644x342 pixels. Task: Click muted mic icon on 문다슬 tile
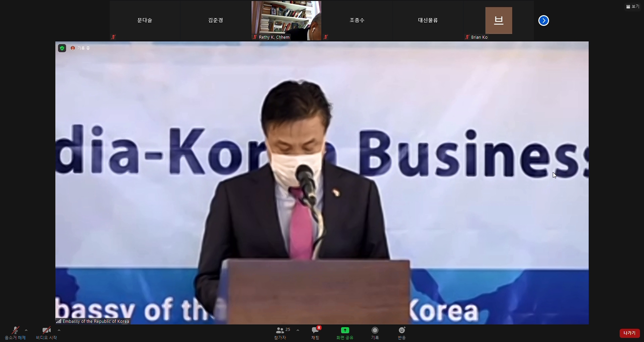(x=113, y=37)
